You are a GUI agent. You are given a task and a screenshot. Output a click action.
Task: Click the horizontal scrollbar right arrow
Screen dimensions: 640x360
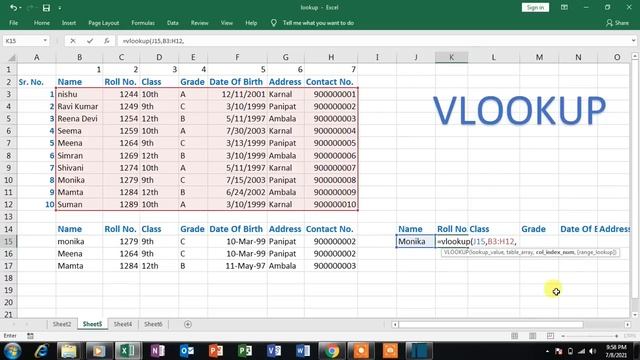[627, 324]
